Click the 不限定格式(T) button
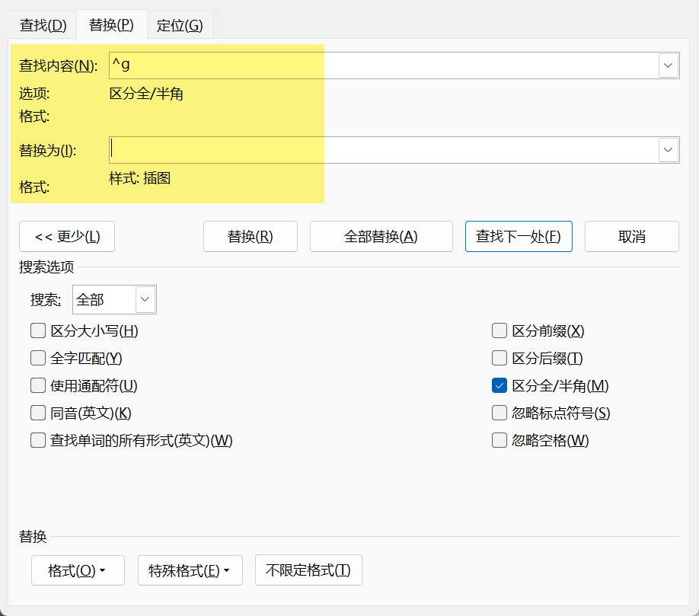Image resolution: width=699 pixels, height=616 pixels. (x=308, y=570)
